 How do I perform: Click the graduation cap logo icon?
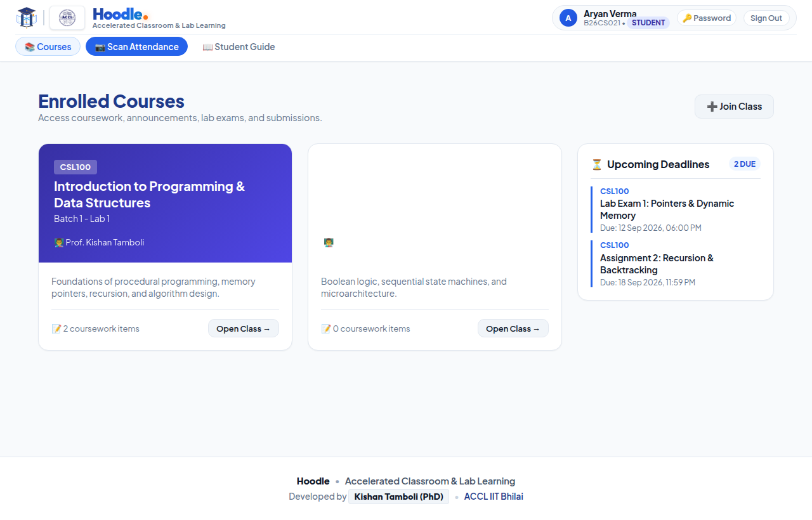pyautogui.click(x=26, y=18)
